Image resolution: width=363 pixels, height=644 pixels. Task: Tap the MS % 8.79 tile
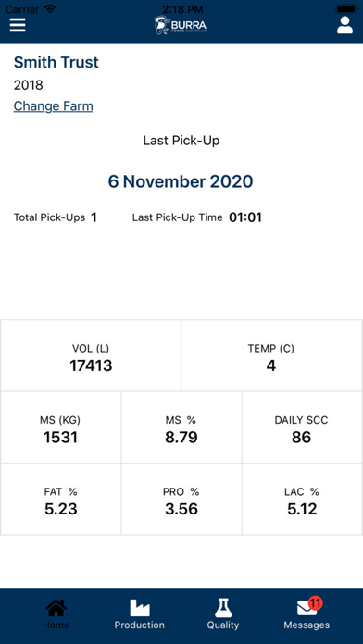(x=181, y=427)
